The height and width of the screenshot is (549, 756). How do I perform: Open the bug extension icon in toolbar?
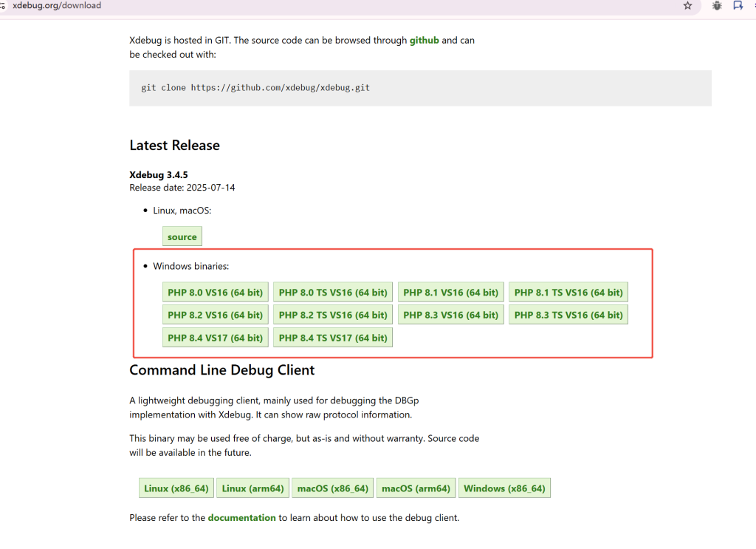point(717,6)
